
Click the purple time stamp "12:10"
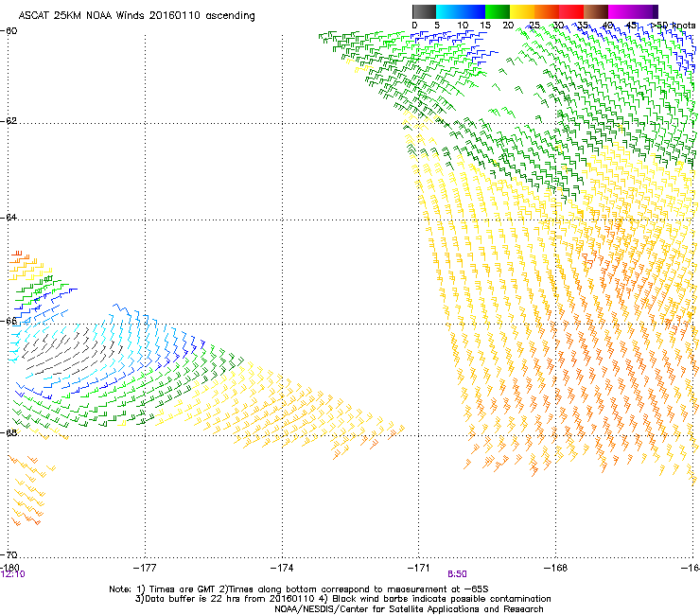tap(13, 574)
